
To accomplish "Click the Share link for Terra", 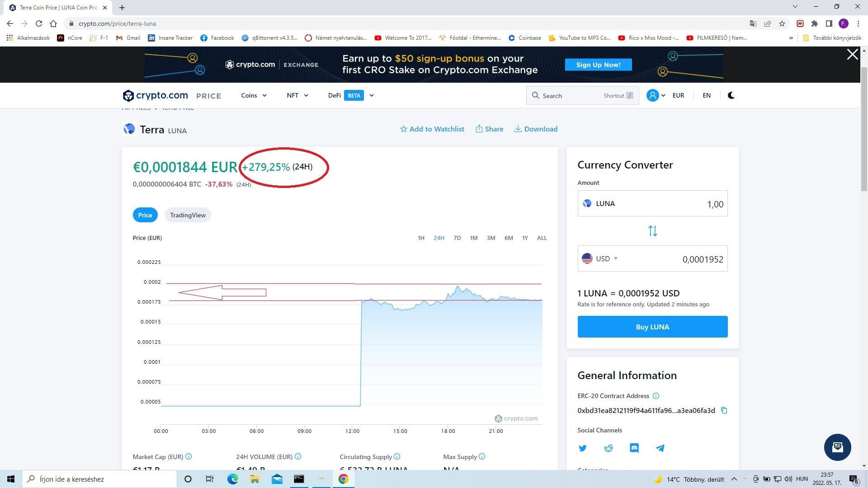I will [x=489, y=129].
